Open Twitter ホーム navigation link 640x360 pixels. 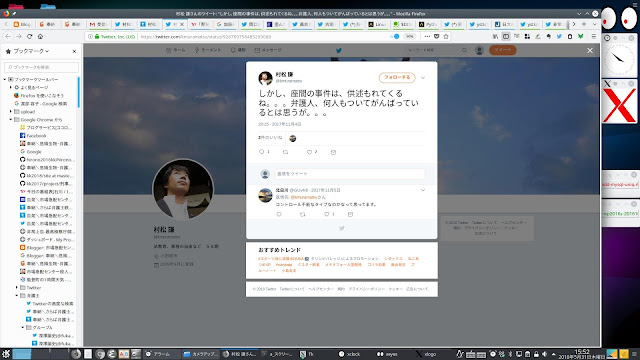176,50
